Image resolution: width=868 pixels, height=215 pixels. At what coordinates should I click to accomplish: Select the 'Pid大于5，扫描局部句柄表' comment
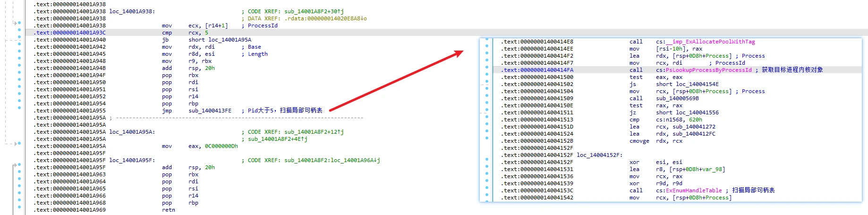(x=285, y=110)
